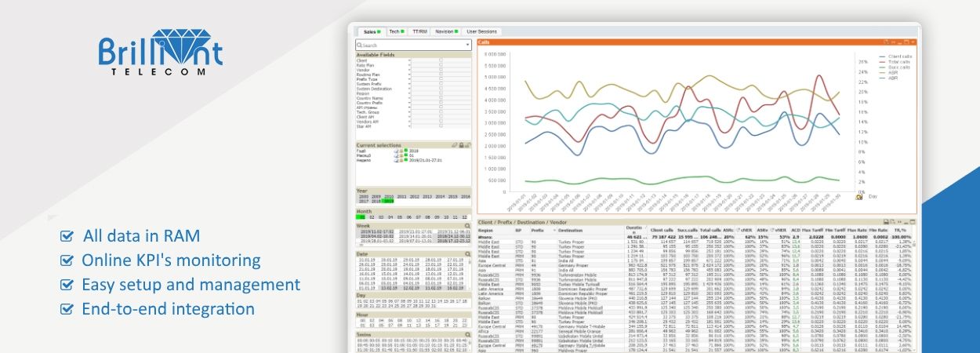The image size is (980, 353).
Task: Select year 2018 in Year list
Action: pos(376,202)
